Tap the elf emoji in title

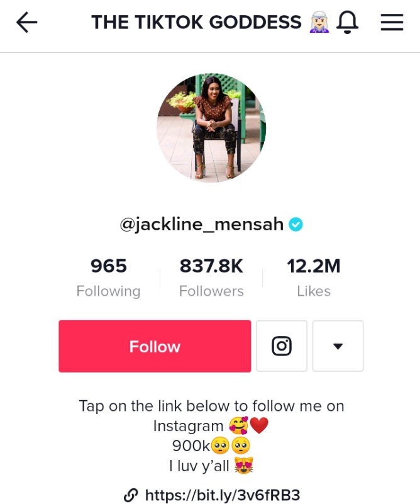coord(319,22)
